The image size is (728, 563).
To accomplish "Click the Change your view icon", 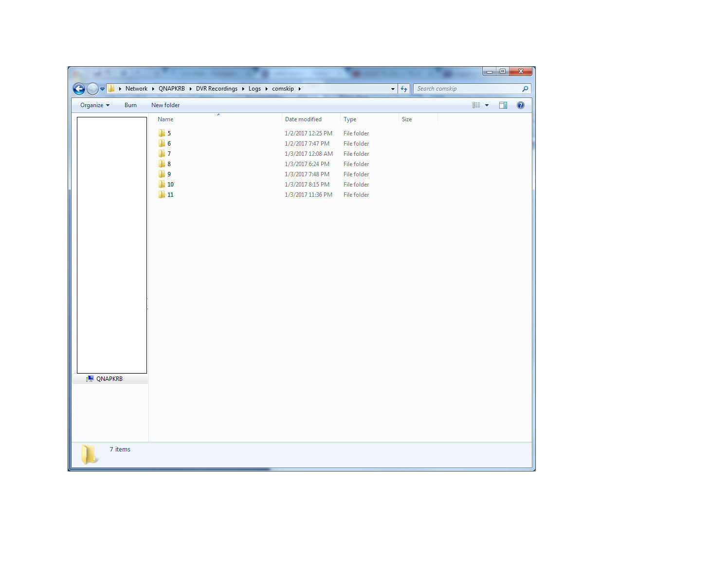I will (x=476, y=105).
